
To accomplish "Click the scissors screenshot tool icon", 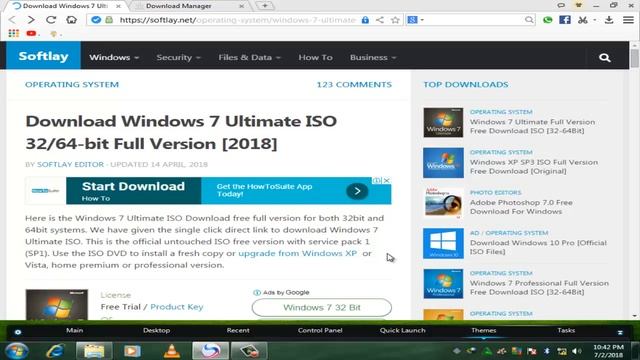I will tap(583, 20).
